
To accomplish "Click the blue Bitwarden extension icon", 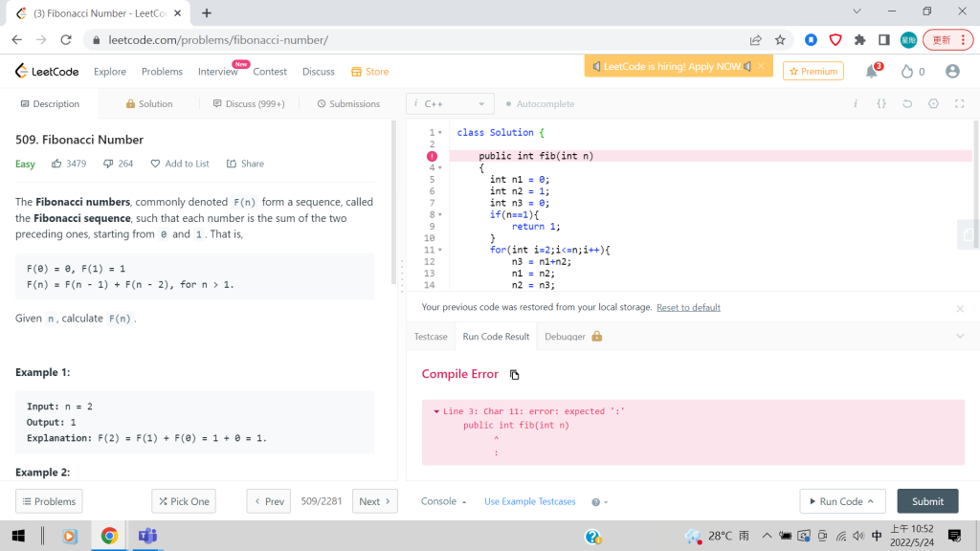I will [x=811, y=40].
